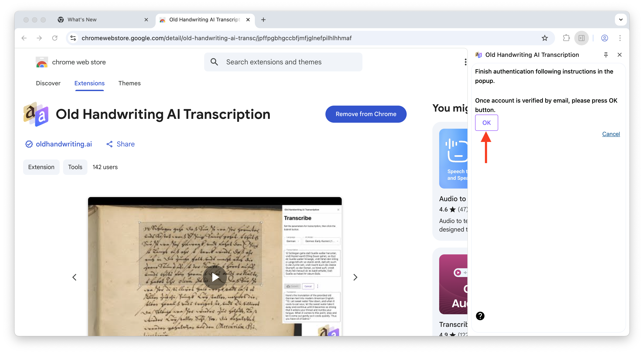Open the help question mark icon

pos(480,316)
